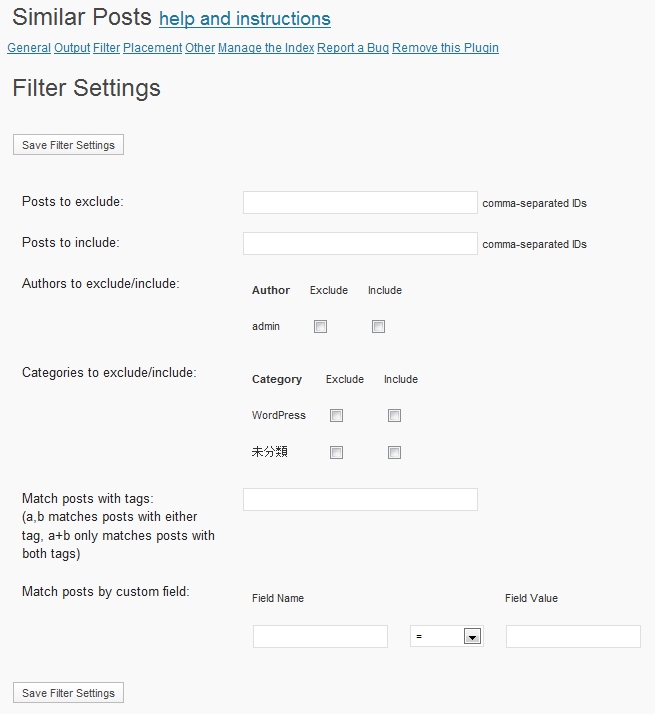Click the top Save Filter Settings button
This screenshot has height=714, width=655.
[68, 145]
